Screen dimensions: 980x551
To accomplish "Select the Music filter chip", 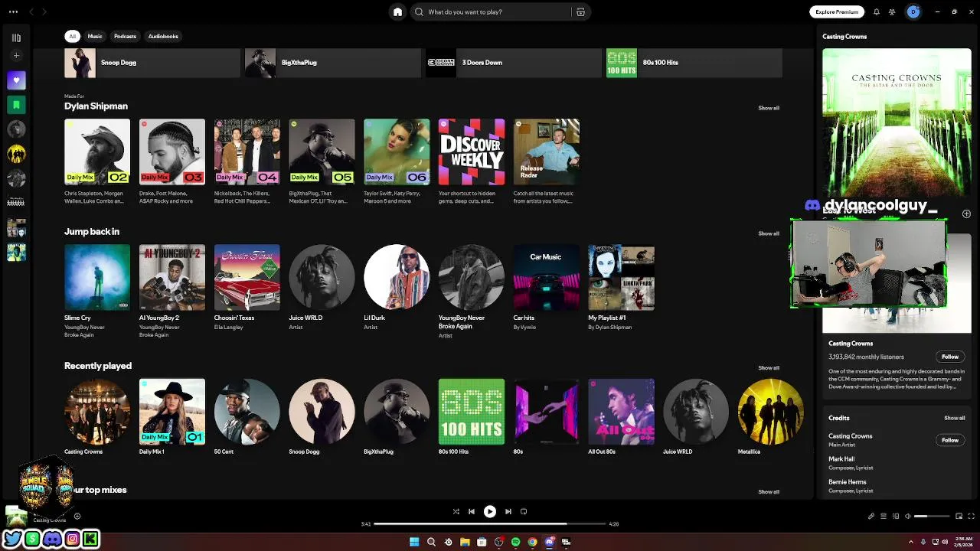I will pyautogui.click(x=95, y=36).
